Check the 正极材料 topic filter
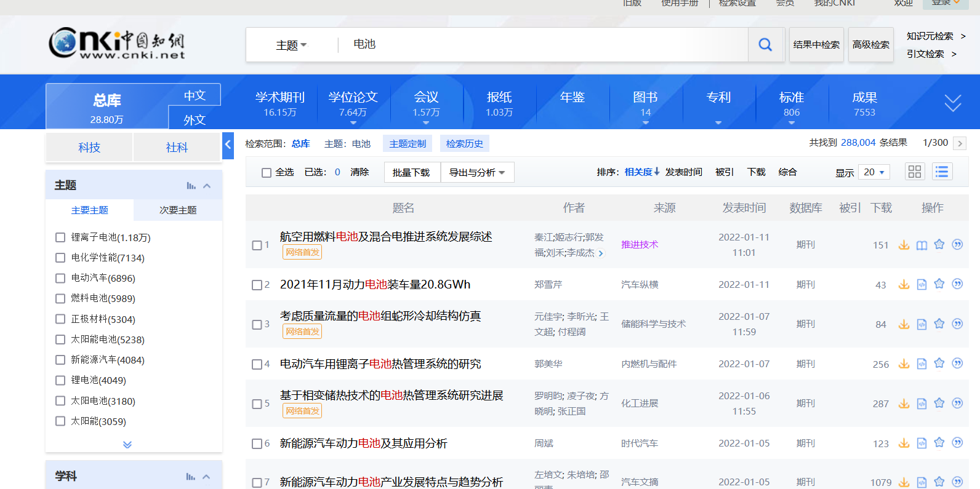The width and height of the screenshot is (980, 489). tap(60, 319)
